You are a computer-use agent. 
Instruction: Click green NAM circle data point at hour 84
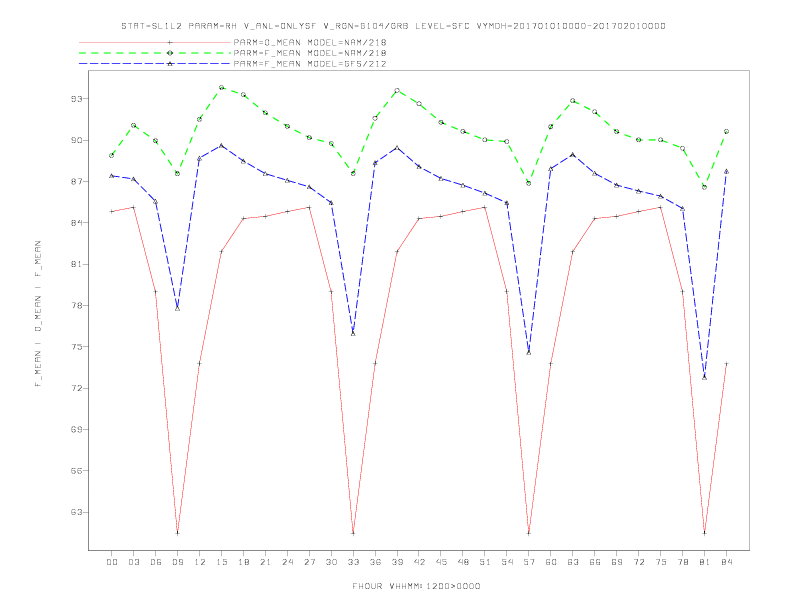point(726,131)
